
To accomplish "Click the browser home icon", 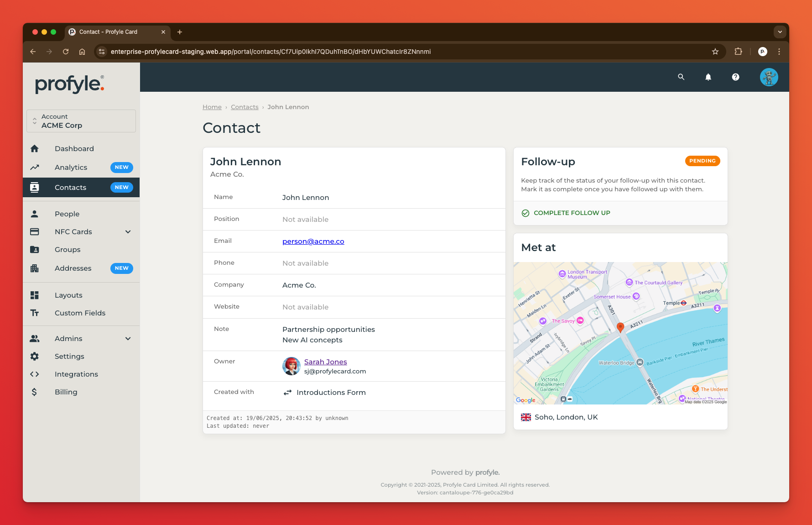I will coord(82,52).
